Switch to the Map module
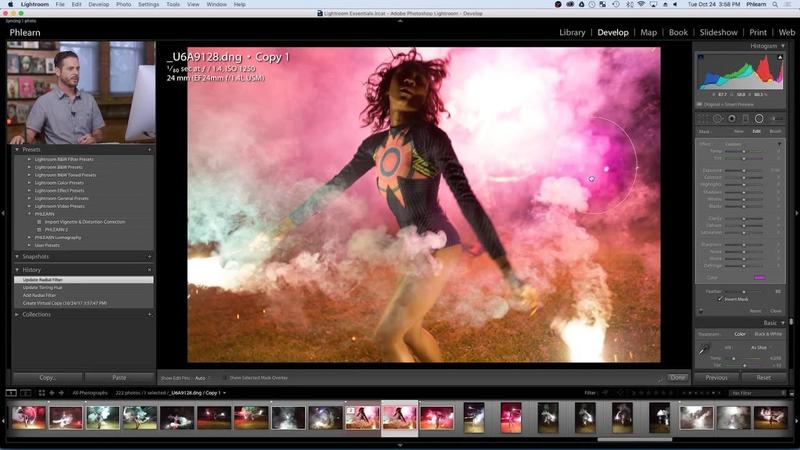800x450 pixels. point(648,32)
